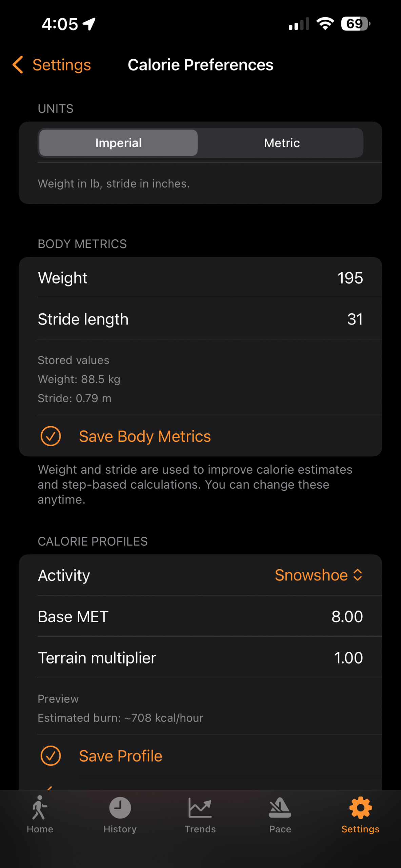Select Imperial units segment
The height and width of the screenshot is (868, 401).
click(x=119, y=143)
